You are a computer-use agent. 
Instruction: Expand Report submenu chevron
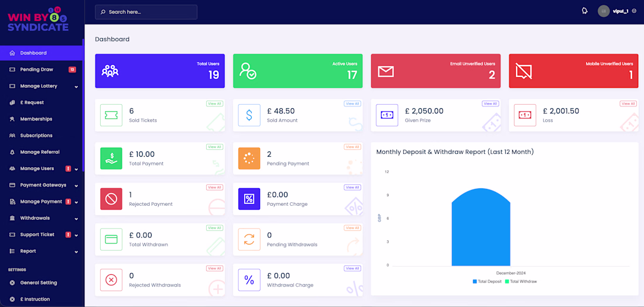pos(76,251)
